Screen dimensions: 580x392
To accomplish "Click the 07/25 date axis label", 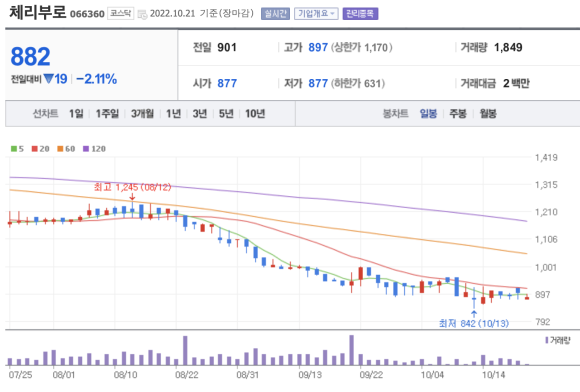I will coord(20,375).
